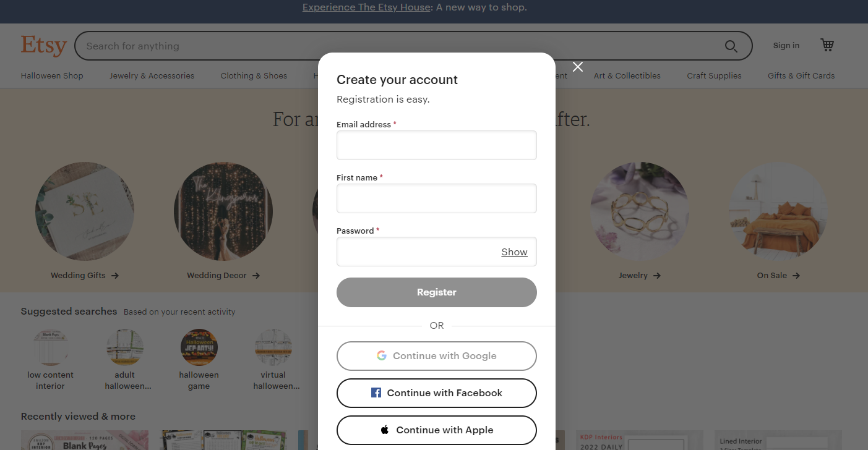868x450 pixels.
Task: Click the search magnifying glass icon
Action: coord(731,46)
